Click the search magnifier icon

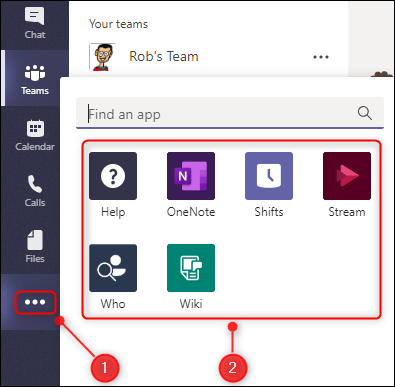tap(365, 113)
